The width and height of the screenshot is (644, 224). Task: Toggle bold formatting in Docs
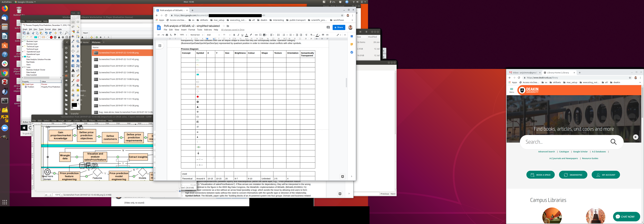[x=234, y=35]
